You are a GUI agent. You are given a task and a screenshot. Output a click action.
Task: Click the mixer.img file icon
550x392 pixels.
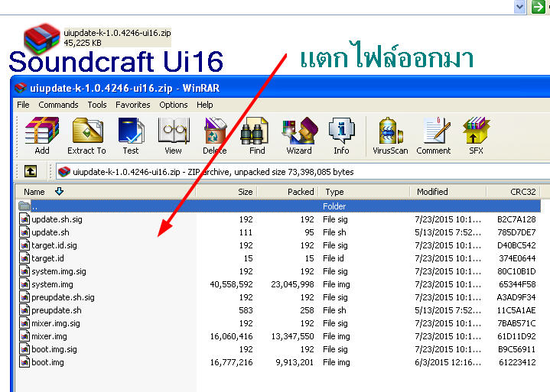coord(24,336)
